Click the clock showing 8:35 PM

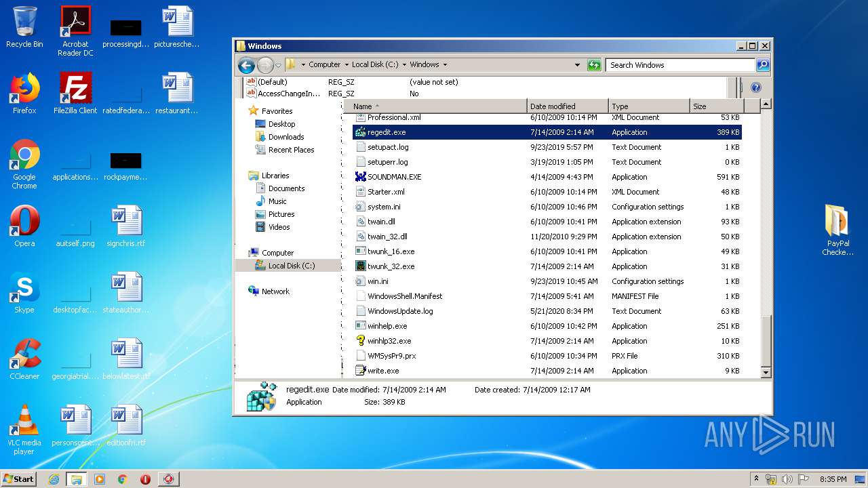tap(833, 479)
